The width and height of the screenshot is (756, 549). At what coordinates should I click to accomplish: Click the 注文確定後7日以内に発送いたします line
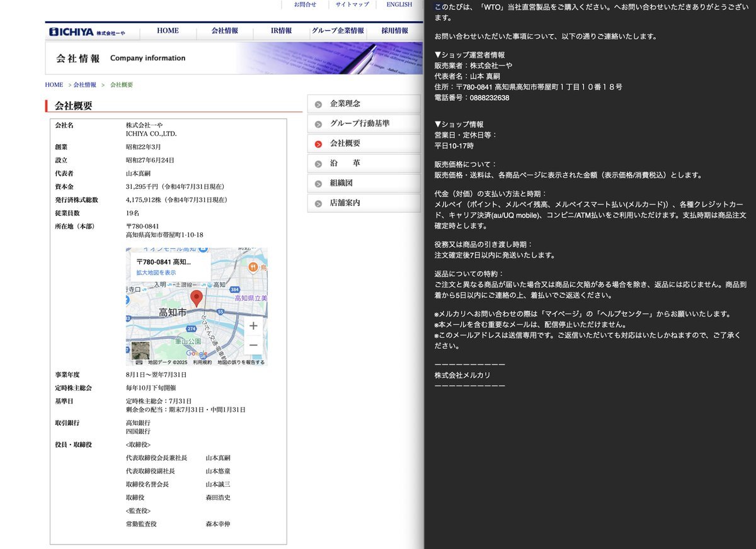click(x=495, y=255)
